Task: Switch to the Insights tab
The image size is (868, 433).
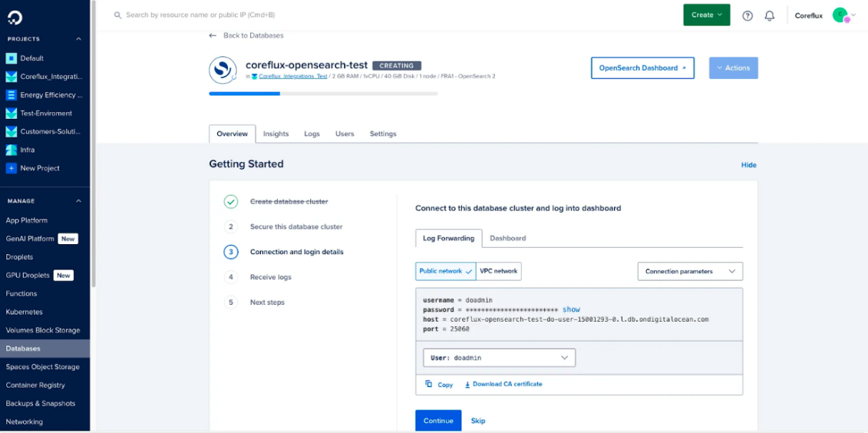Action: 276,134
